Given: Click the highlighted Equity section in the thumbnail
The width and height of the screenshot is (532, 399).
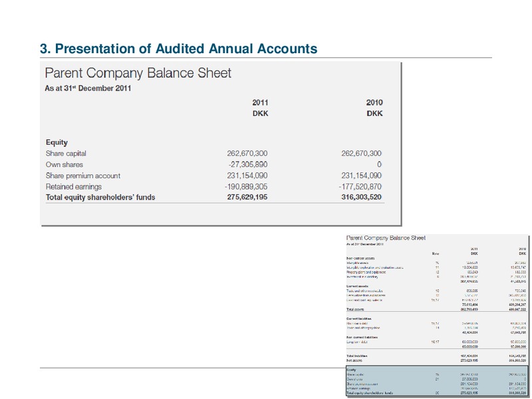Looking at the screenshot, I should coord(437,380).
